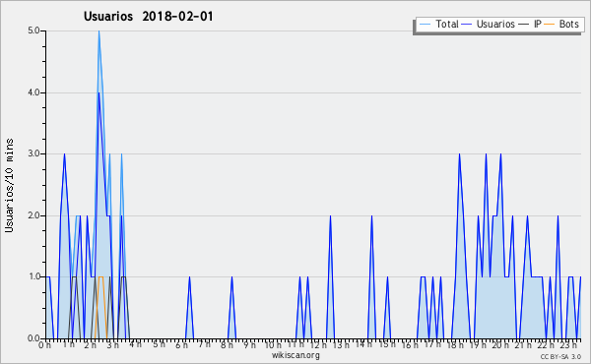Click the Usuarios legend entry
The height and width of the screenshot is (364, 591).
pos(489,24)
